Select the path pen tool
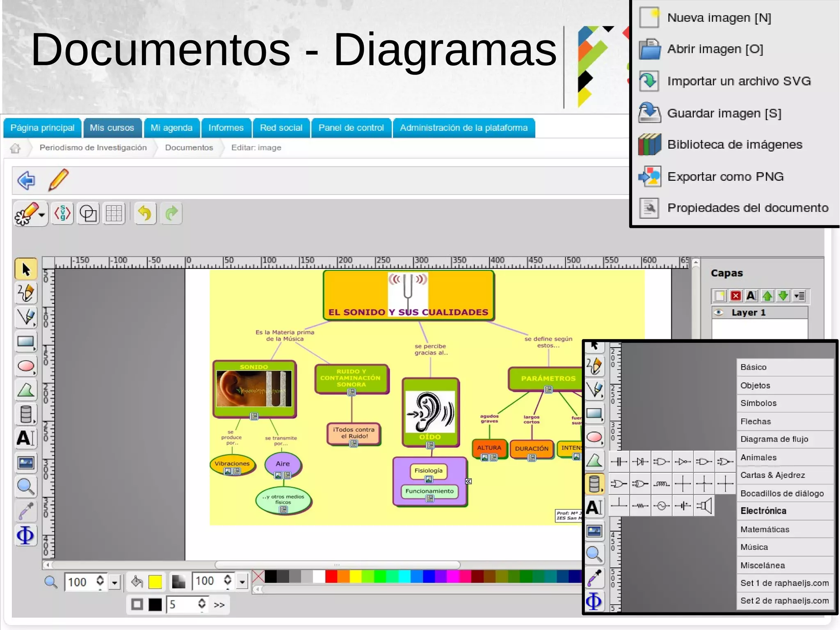Viewport: 840px width, 630px height. (26, 317)
